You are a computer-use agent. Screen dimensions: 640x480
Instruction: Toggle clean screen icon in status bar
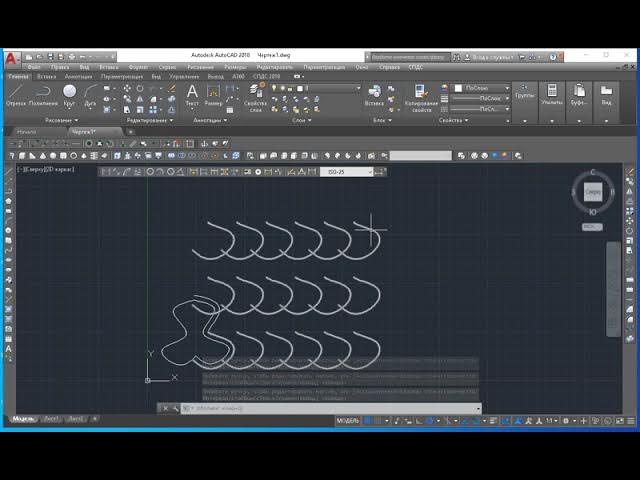[x=620, y=420]
